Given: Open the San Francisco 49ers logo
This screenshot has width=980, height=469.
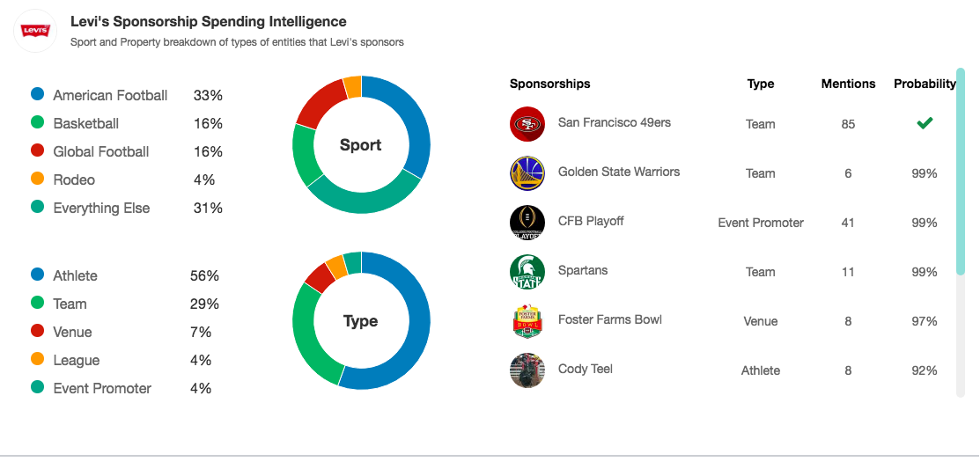Looking at the screenshot, I should (x=527, y=124).
